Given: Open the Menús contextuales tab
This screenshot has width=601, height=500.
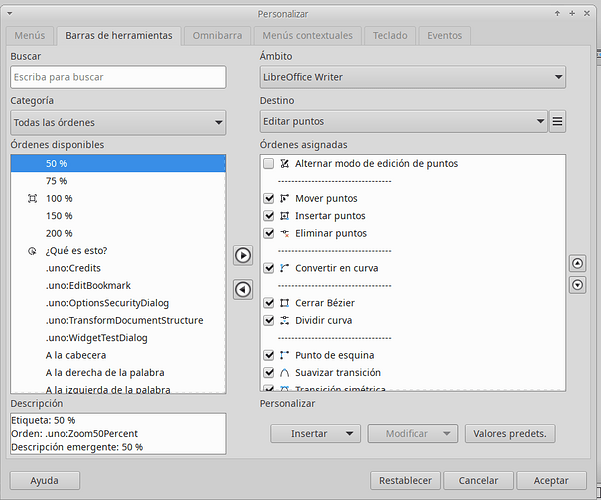Looking at the screenshot, I should click(307, 35).
